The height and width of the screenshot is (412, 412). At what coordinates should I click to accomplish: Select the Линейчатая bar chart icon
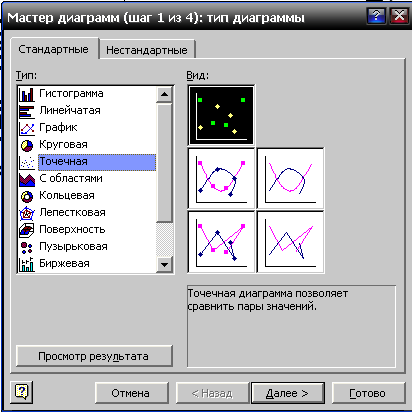27,111
